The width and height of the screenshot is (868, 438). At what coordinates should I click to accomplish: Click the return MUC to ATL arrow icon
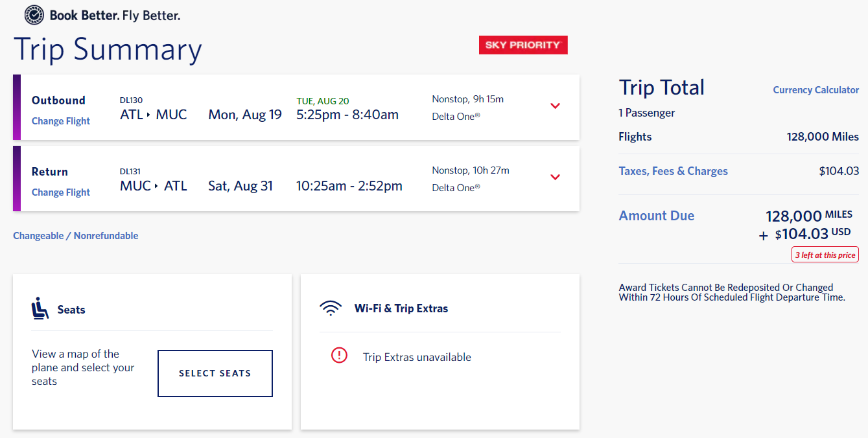click(x=156, y=187)
